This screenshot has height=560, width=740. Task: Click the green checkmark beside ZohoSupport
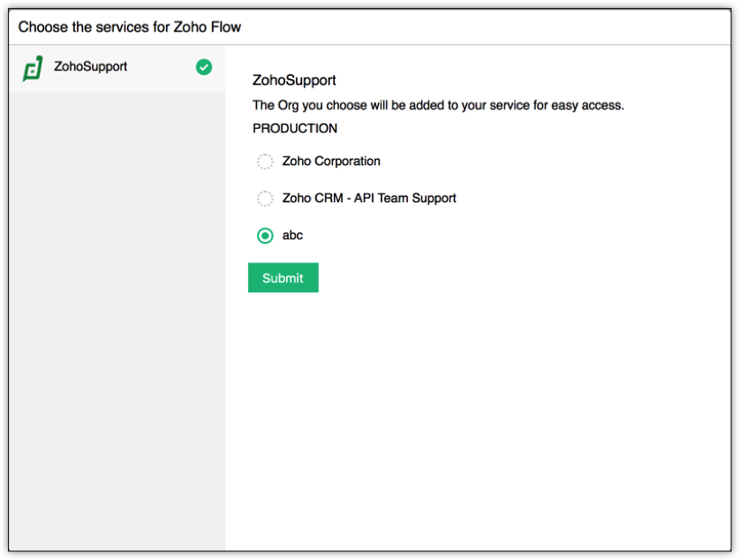tap(204, 67)
